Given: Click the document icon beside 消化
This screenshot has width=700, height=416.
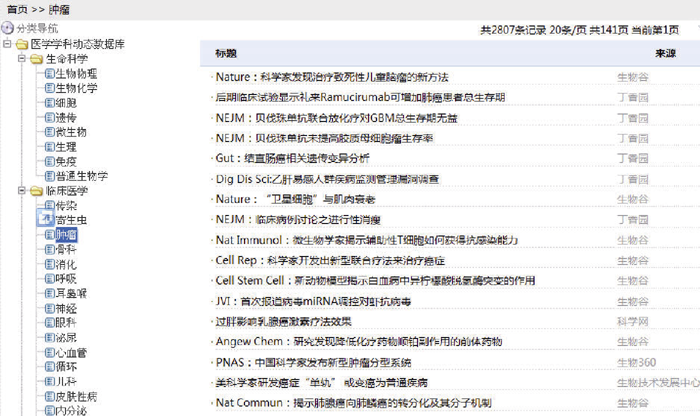Looking at the screenshot, I should tap(50, 264).
